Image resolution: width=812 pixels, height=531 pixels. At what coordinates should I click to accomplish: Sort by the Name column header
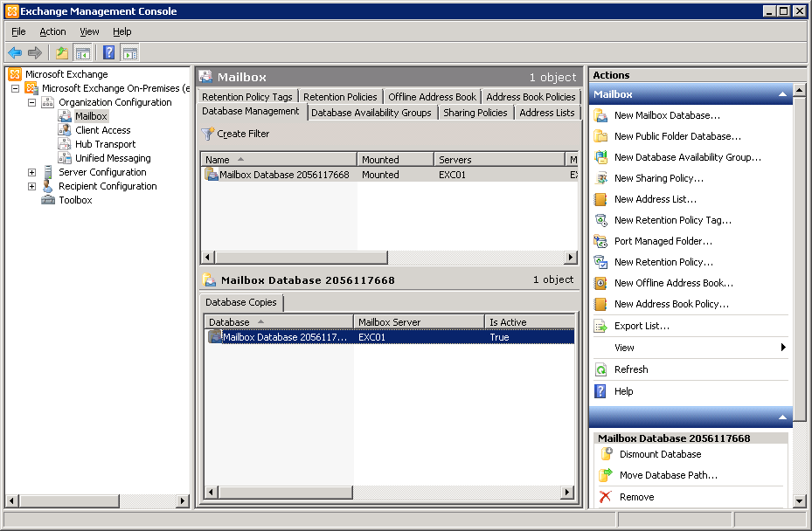(279, 160)
